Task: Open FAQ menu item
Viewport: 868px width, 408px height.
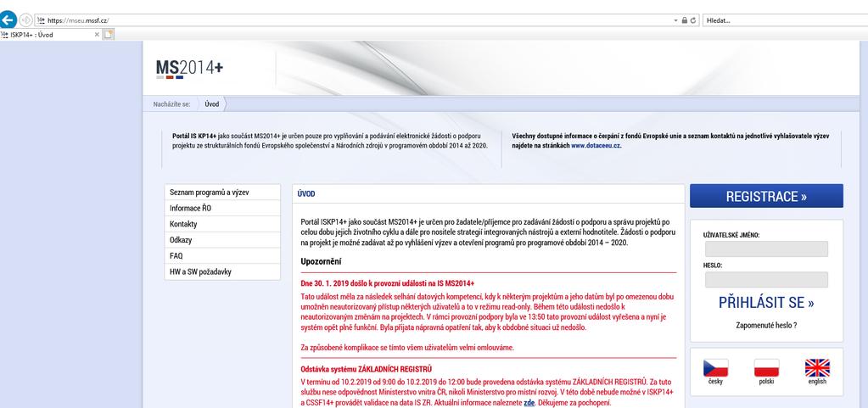Action: pos(222,256)
